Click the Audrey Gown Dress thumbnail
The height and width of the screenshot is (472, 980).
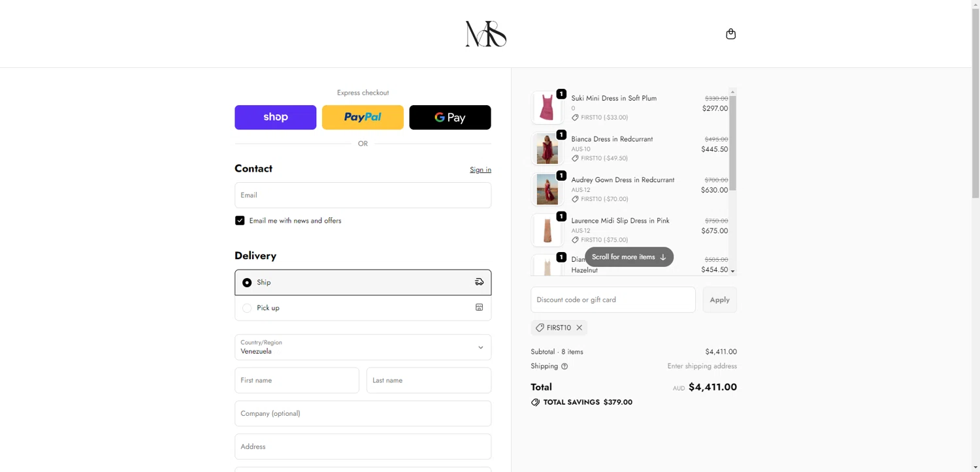(547, 189)
